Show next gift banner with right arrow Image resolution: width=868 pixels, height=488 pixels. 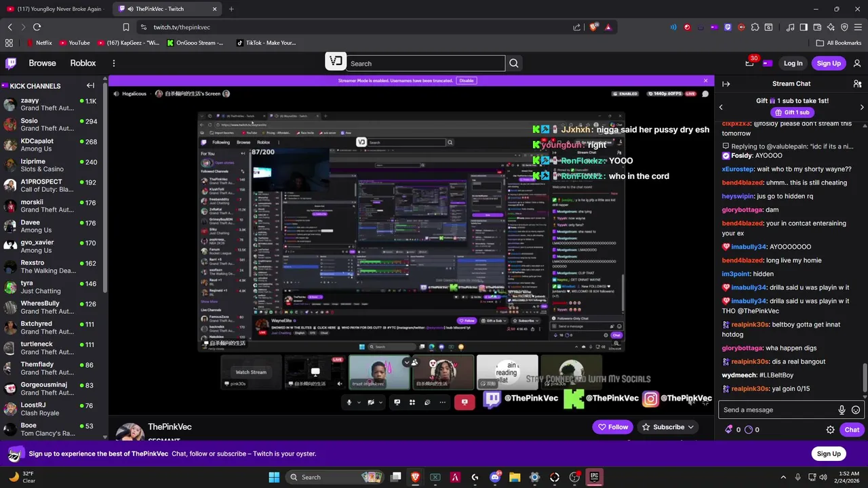click(x=862, y=107)
